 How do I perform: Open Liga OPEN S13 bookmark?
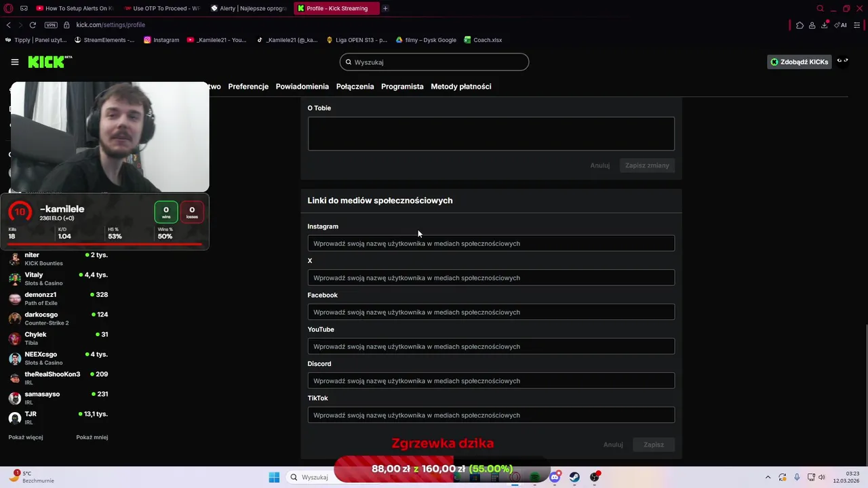357,40
